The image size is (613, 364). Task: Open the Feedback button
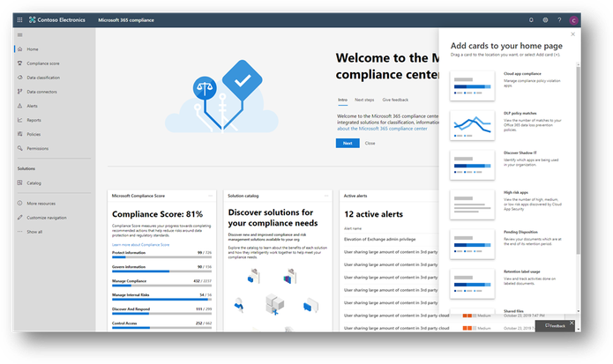555,326
